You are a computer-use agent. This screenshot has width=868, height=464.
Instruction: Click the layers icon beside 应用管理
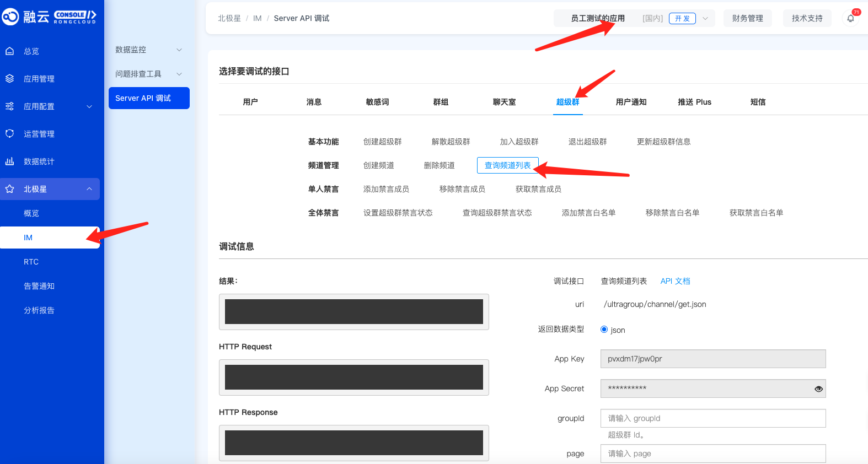point(9,79)
